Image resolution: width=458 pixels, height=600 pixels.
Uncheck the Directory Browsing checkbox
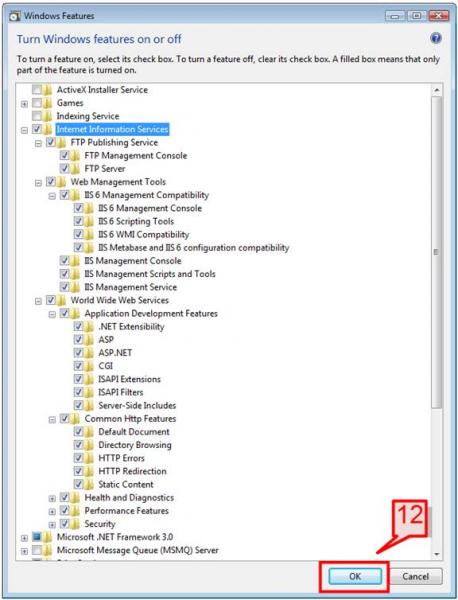pyautogui.click(x=78, y=445)
